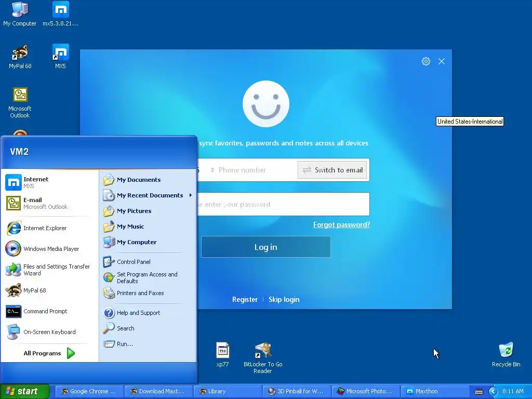
Task: Open Help and Support
Action: tap(147, 313)
